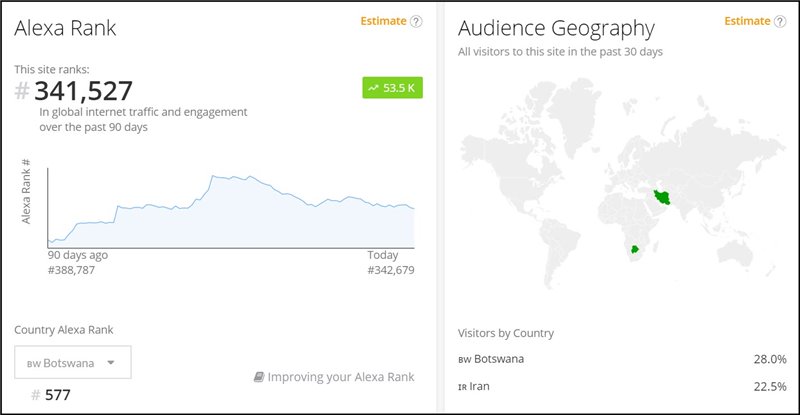
Task: Click the Estimate label in Alexa Rank panel
Action: [383, 21]
